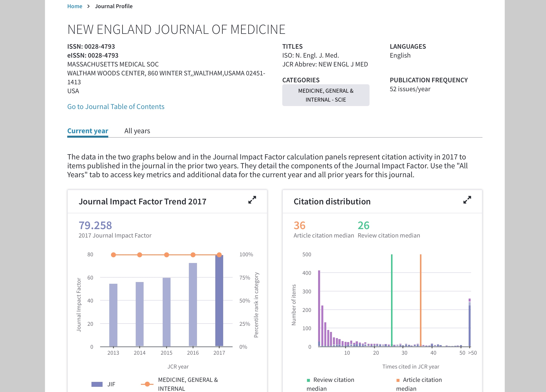Open MEDICINE, GENERAL & INTERNAL - SCIE category
Screen dimensions: 546x392
click(x=326, y=95)
